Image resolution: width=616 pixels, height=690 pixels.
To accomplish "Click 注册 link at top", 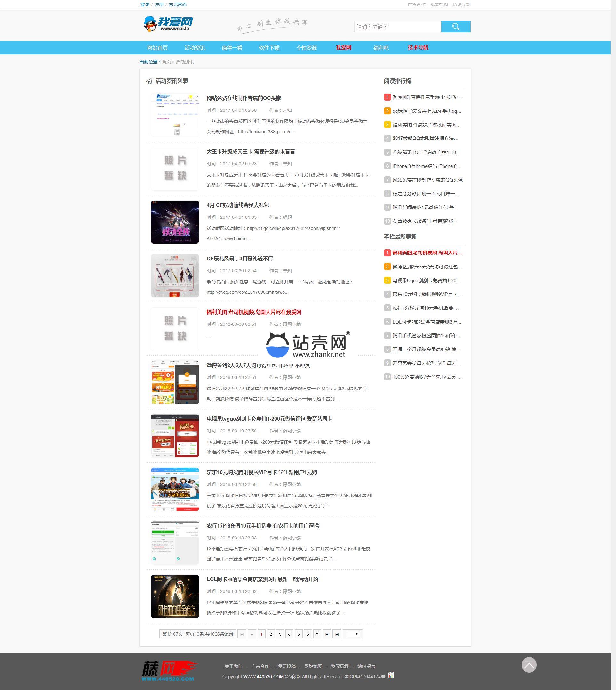I will coord(159,4).
